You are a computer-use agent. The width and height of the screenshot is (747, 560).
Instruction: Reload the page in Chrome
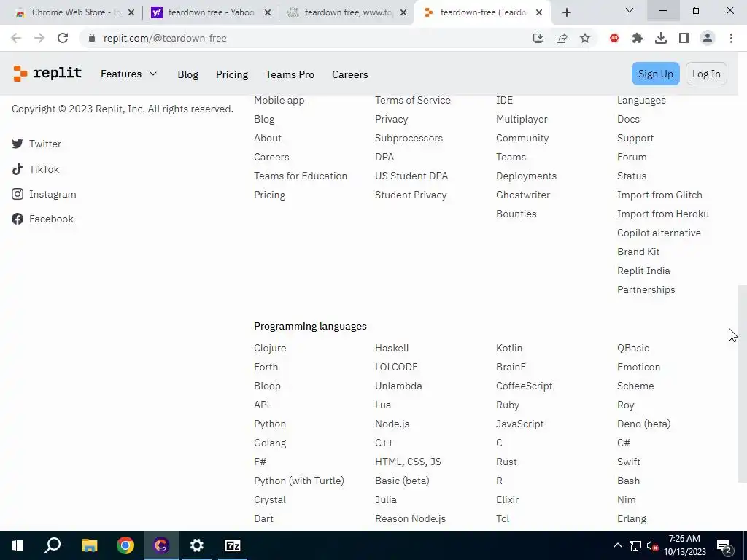coord(63,38)
